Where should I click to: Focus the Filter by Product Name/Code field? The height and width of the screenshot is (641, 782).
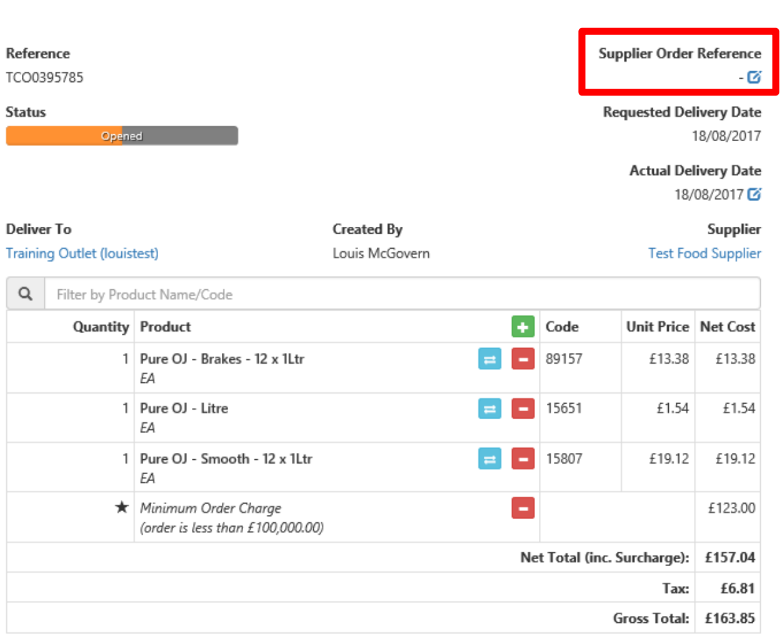tap(400, 295)
